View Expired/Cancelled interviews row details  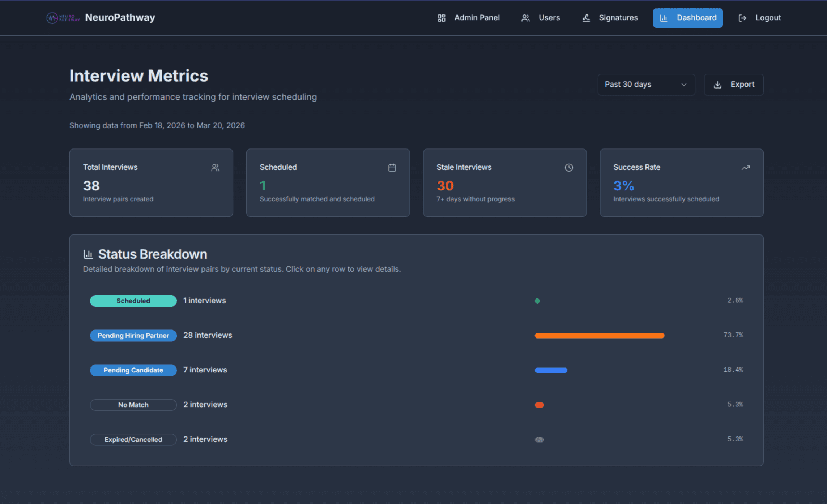pyautogui.click(x=205, y=439)
